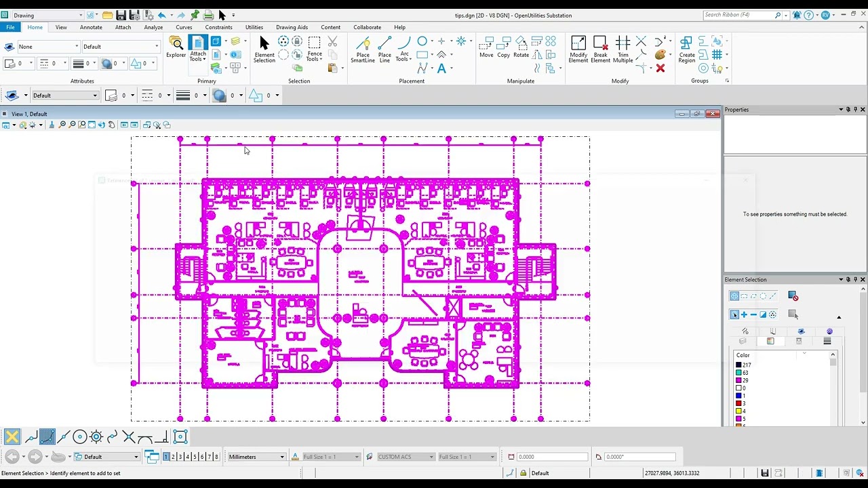Click the View Previous arrow icon
Viewport: 868px width, 488px height.
124,125
